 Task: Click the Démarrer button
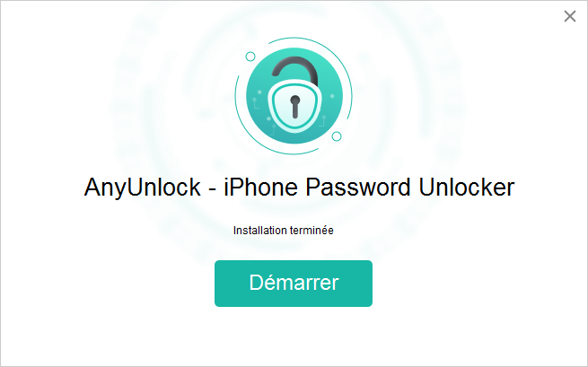pos(294,284)
